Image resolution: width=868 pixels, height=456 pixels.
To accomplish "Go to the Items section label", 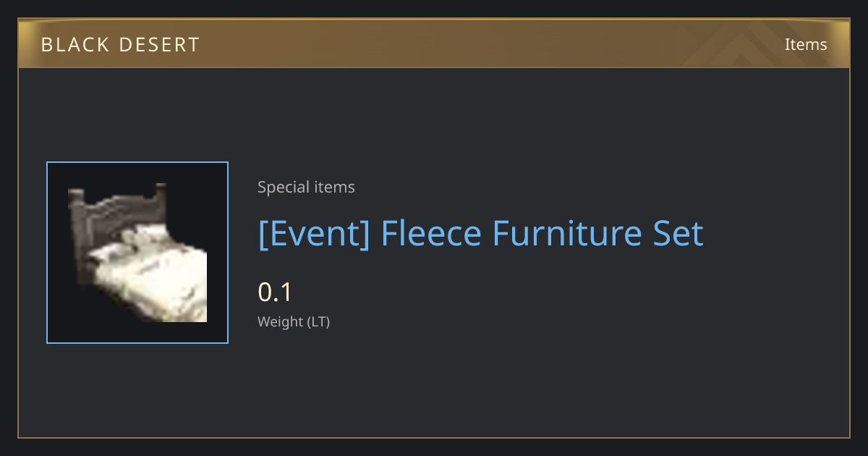I will click(806, 44).
